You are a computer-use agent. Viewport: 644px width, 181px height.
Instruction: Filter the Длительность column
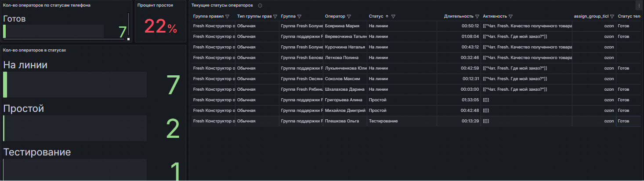coord(477,16)
